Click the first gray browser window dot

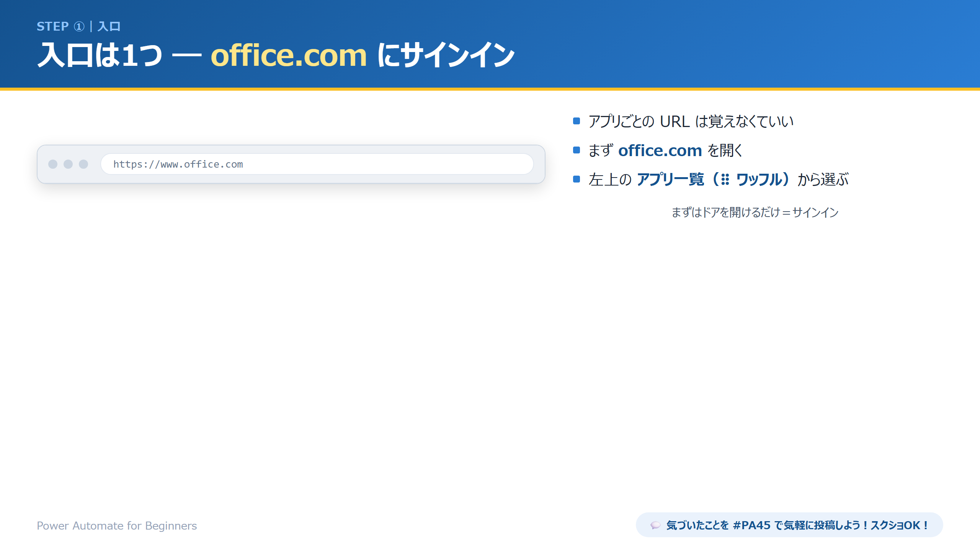click(53, 164)
